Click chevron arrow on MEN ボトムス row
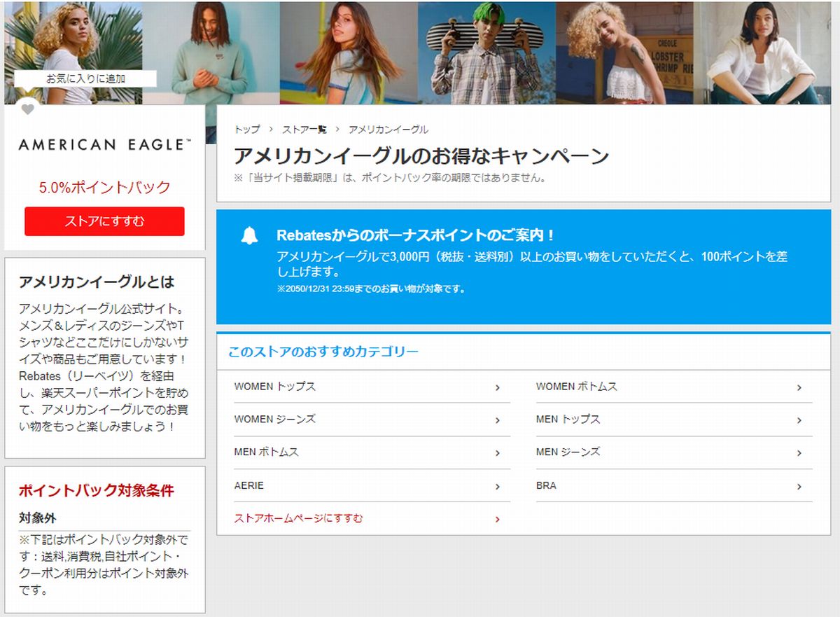Image resolution: width=840 pixels, height=617 pixels. (498, 453)
